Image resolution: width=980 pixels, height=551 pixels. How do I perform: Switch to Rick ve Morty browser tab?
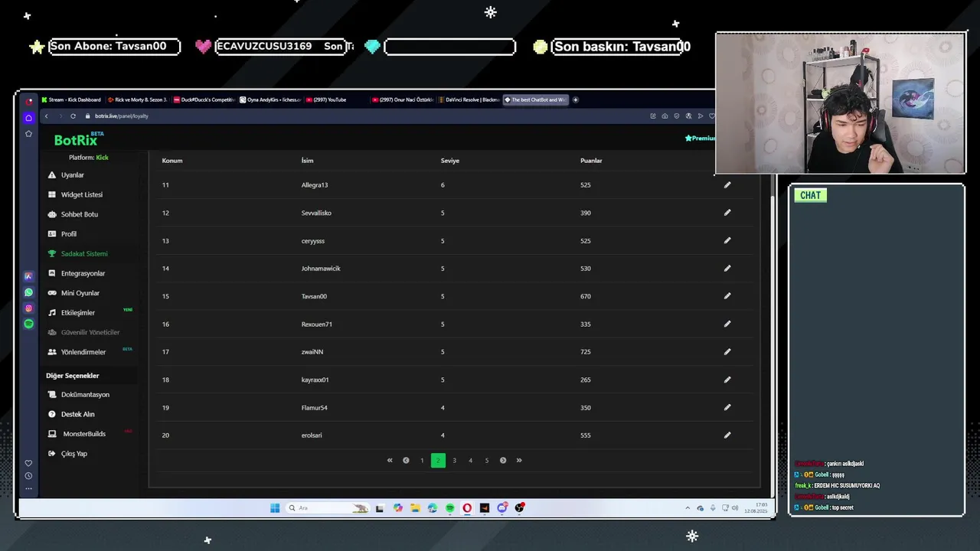click(137, 99)
